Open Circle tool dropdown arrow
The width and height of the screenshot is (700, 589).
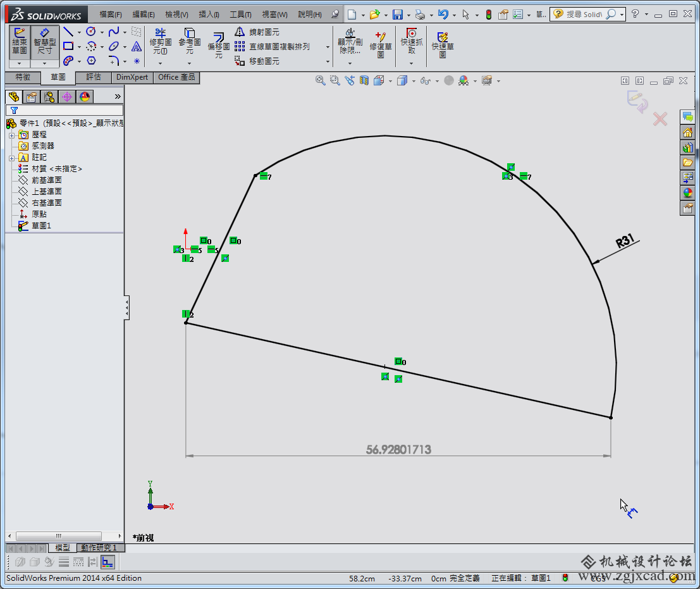click(102, 32)
